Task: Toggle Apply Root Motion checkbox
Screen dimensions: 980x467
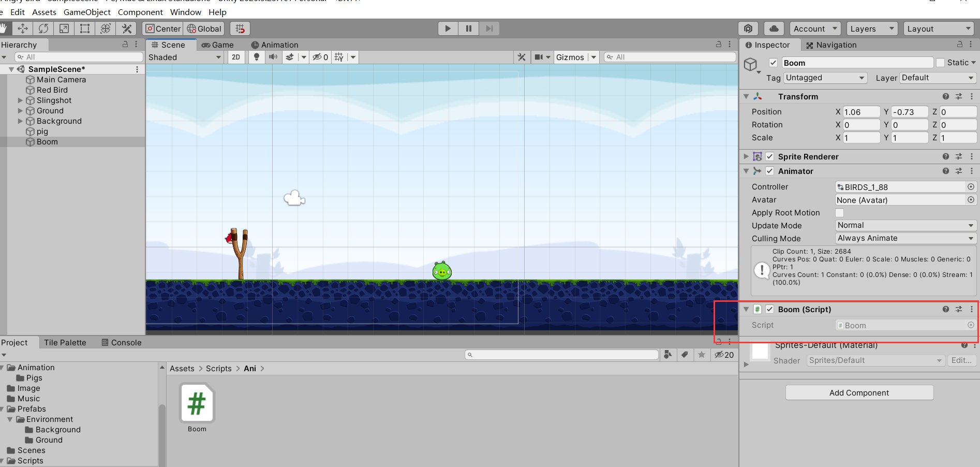Action: [840, 213]
